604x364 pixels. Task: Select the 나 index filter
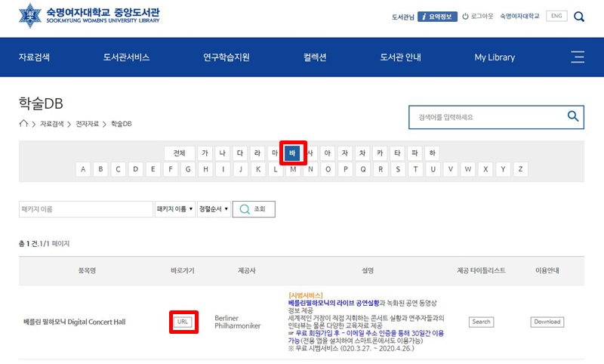point(222,153)
